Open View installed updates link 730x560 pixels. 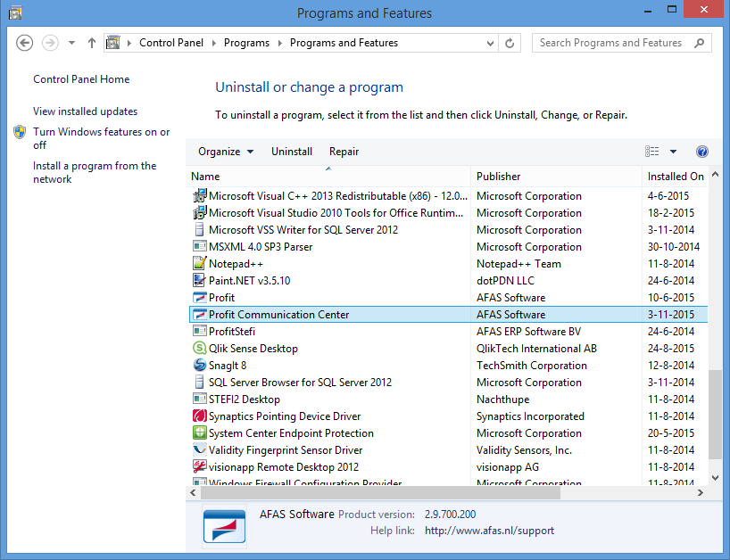coord(85,111)
